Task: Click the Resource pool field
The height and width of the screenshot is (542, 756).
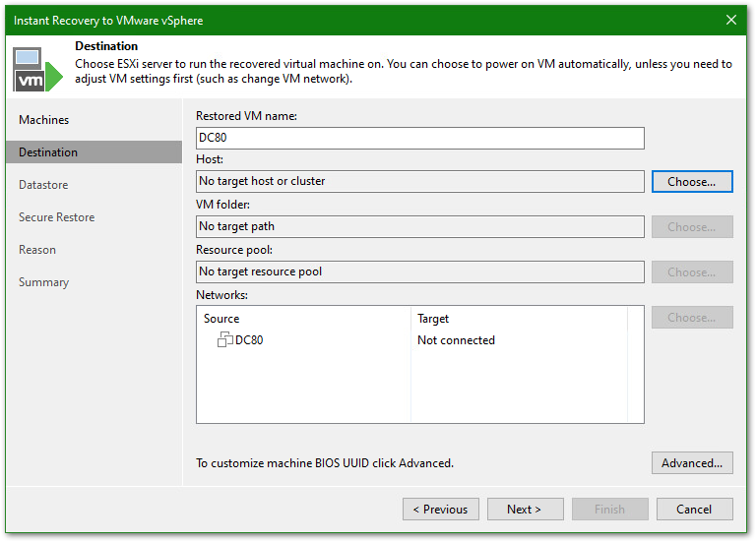Action: tap(419, 272)
